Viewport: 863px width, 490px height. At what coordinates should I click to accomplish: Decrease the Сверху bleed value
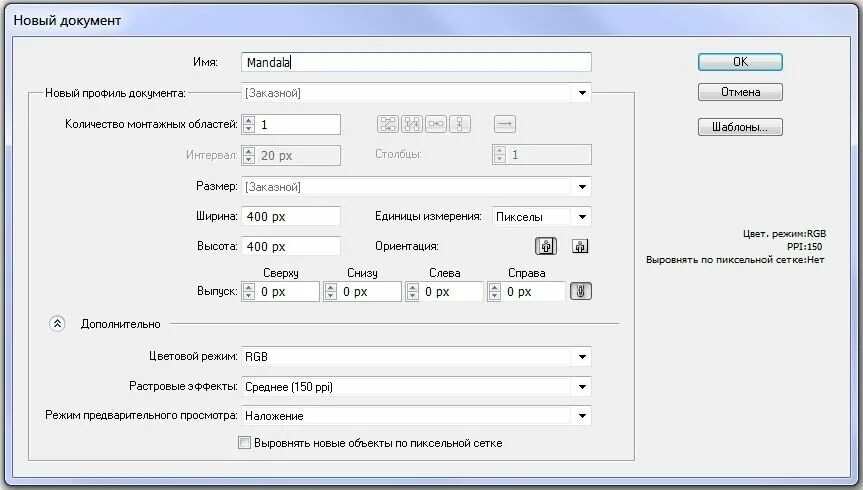pos(249,296)
